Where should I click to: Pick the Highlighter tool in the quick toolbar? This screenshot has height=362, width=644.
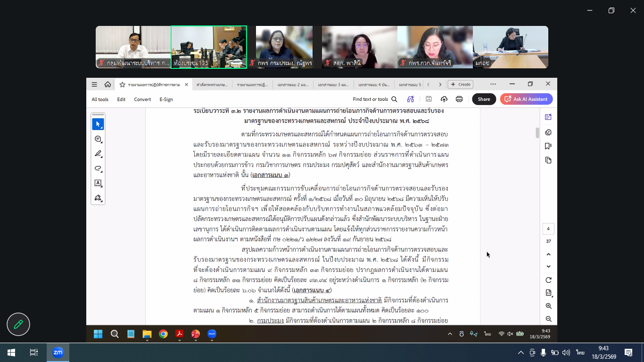98,154
